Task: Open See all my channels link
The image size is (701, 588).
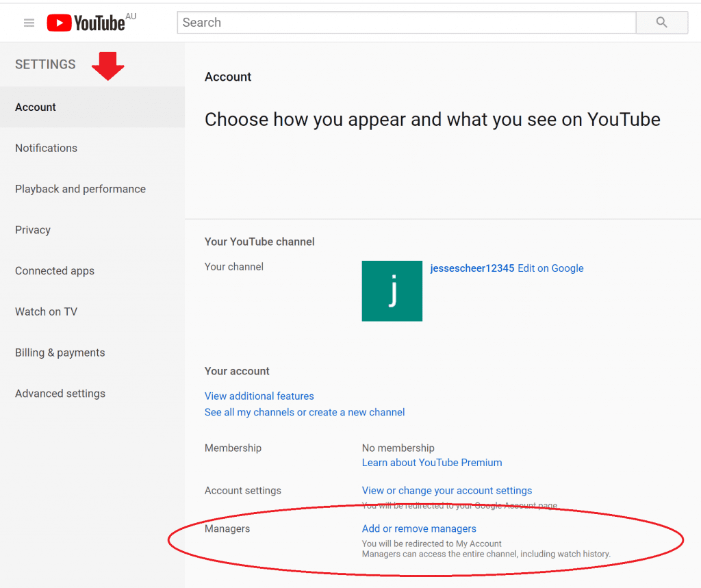Action: [x=305, y=412]
